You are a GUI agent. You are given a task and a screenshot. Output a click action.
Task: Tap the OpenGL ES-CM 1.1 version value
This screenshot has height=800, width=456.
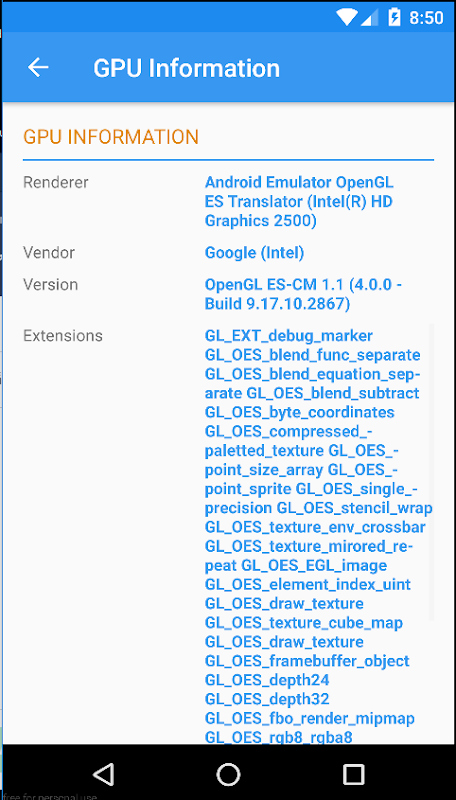click(x=303, y=294)
